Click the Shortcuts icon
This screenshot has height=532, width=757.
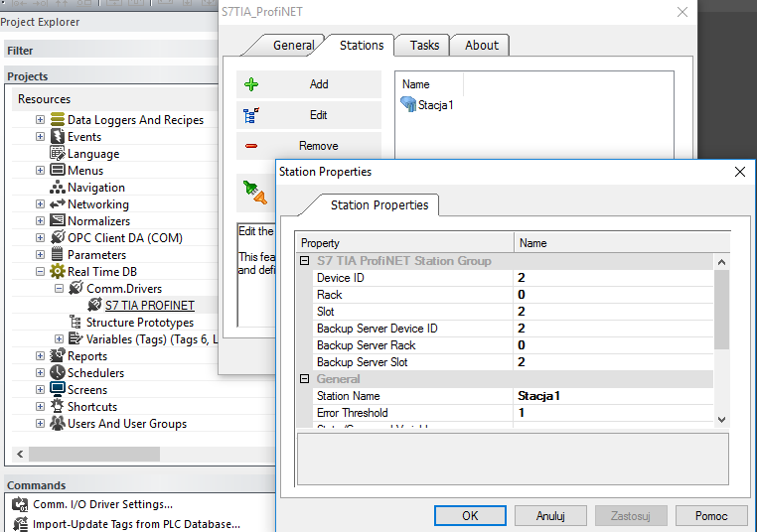(58, 406)
